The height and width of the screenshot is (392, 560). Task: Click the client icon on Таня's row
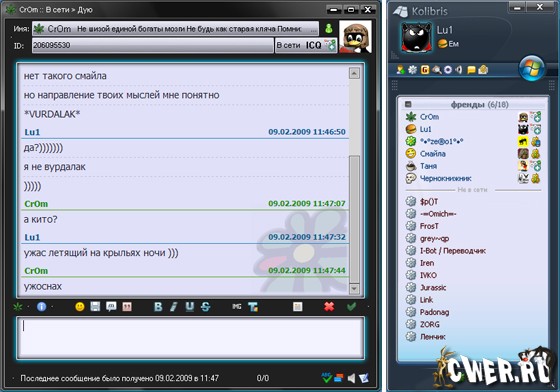pyautogui.click(x=535, y=166)
